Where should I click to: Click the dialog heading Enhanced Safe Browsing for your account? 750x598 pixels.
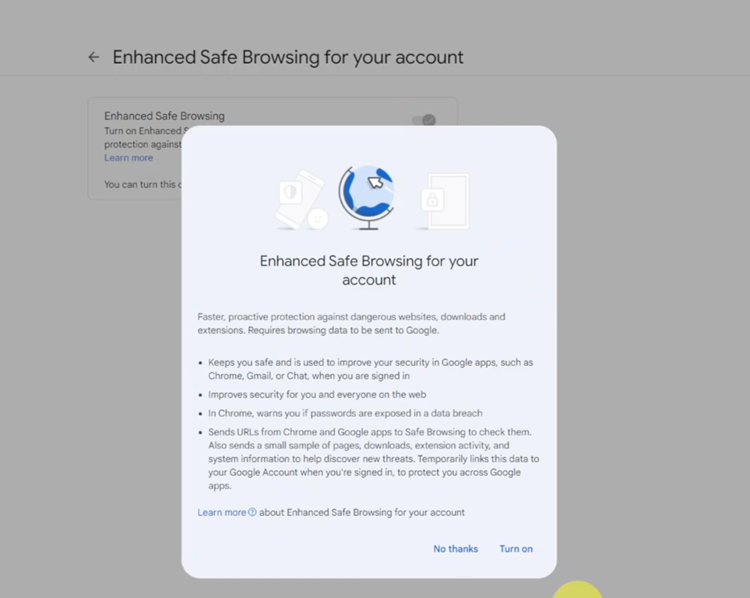tap(369, 270)
